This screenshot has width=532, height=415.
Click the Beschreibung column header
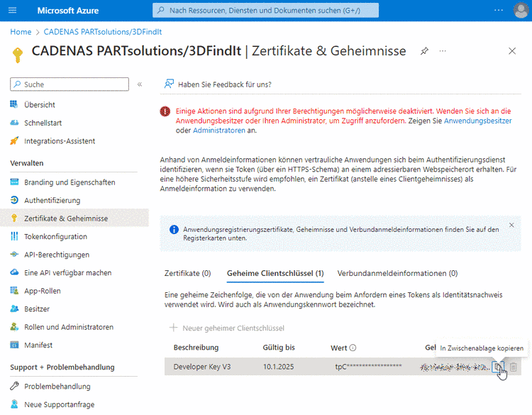(196, 348)
